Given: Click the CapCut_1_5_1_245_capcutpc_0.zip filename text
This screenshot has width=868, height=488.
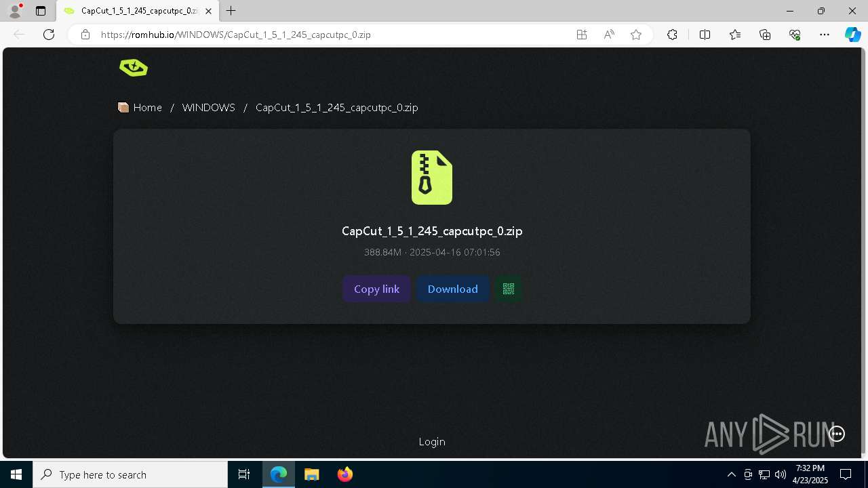Looking at the screenshot, I should pos(432,231).
